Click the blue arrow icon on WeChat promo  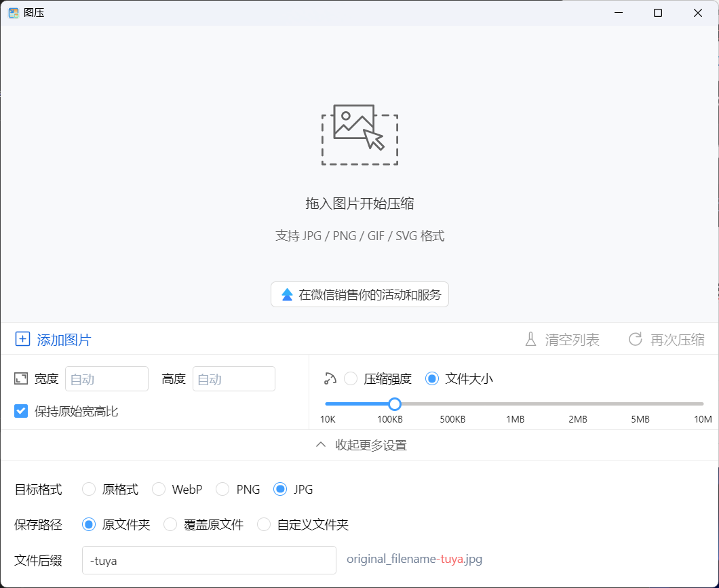287,295
